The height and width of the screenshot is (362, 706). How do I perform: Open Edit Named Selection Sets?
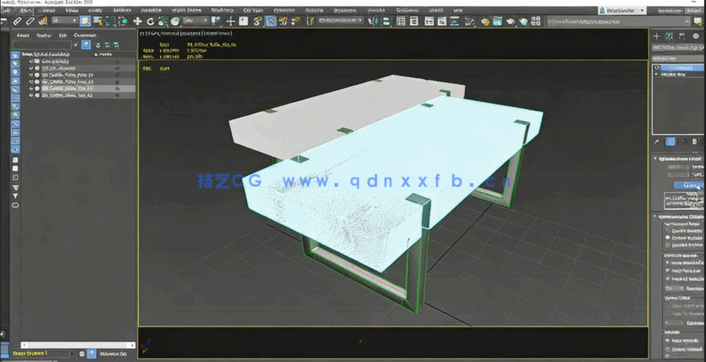(310, 21)
